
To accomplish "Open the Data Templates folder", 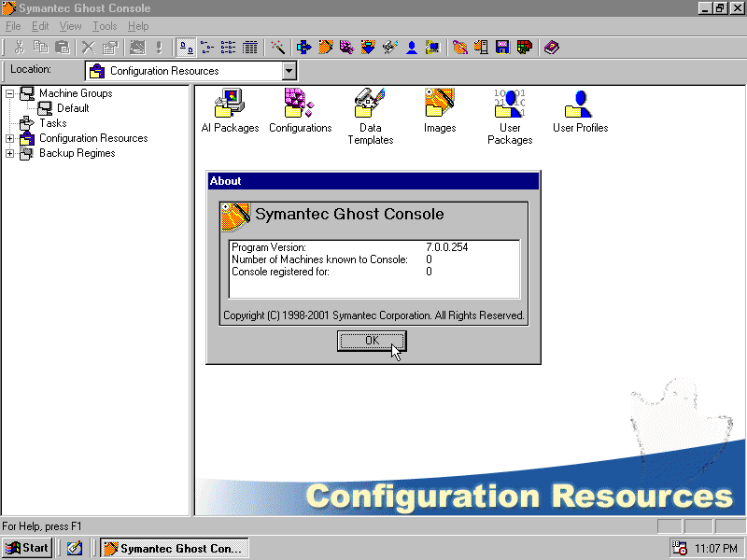I will 370,116.
